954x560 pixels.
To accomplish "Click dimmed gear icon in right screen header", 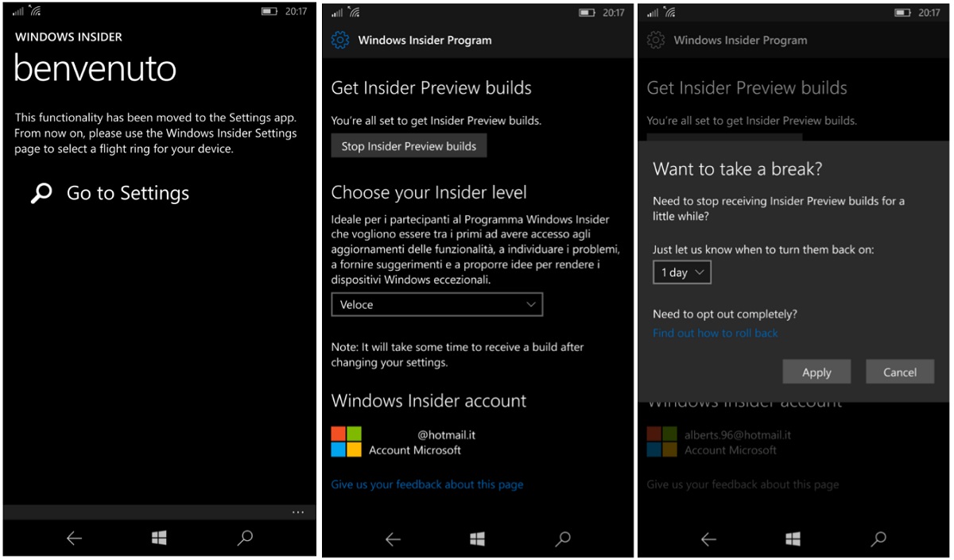I will click(656, 40).
